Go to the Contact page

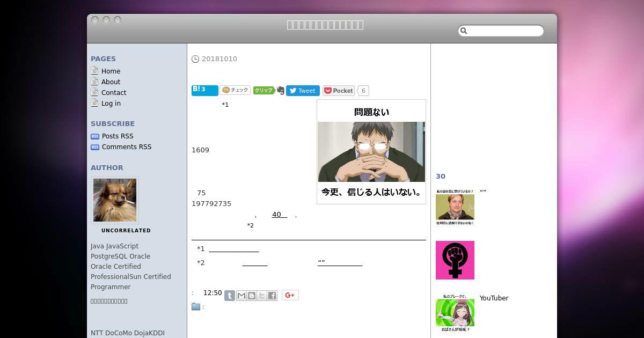(114, 93)
